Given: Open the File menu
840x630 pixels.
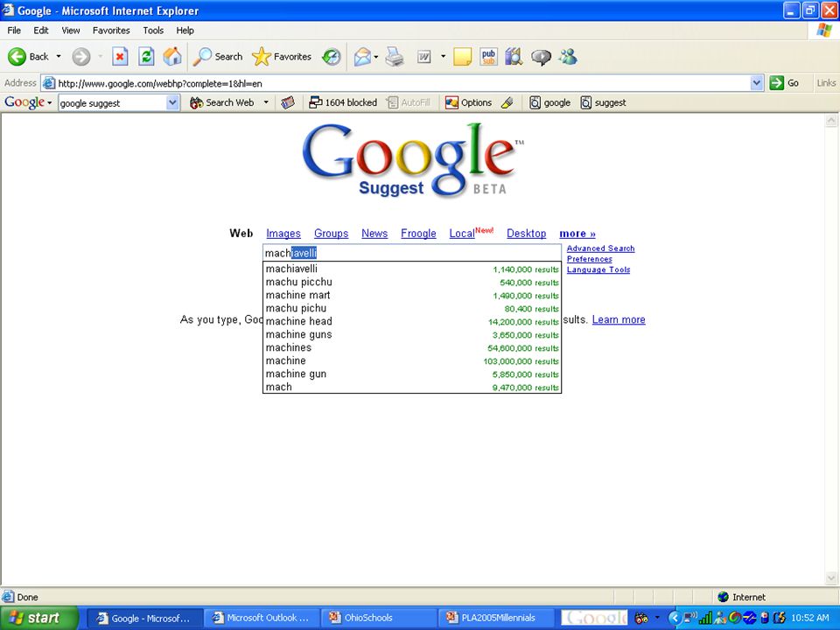Looking at the screenshot, I should (x=14, y=31).
